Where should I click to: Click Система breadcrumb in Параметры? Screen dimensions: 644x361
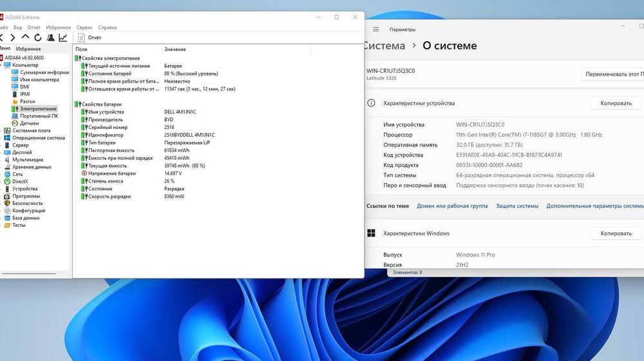pos(385,46)
